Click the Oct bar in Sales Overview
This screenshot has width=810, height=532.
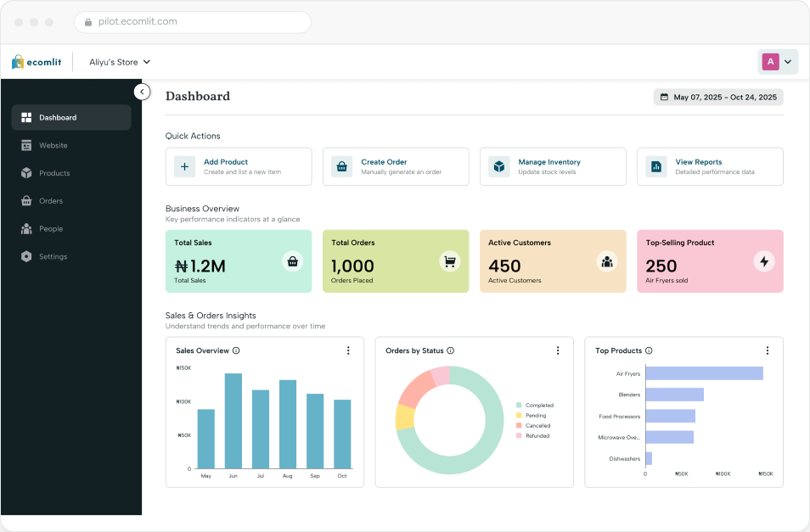(x=342, y=434)
